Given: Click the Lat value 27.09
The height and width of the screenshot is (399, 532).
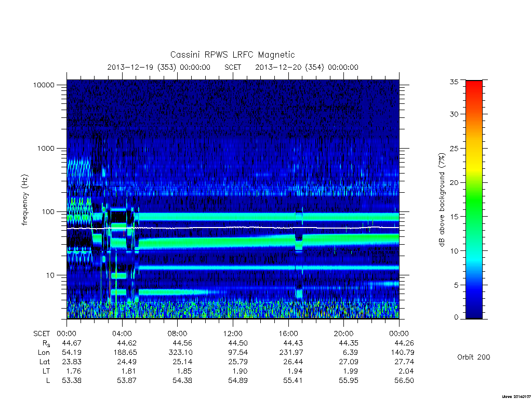Looking at the screenshot, I should click(349, 362).
